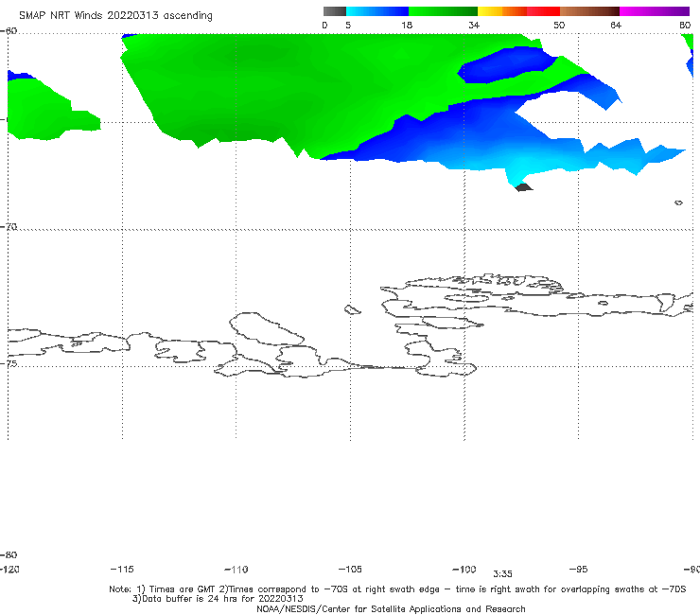Click the longitude label "-110"
The width and height of the screenshot is (700, 615).
[x=236, y=570]
